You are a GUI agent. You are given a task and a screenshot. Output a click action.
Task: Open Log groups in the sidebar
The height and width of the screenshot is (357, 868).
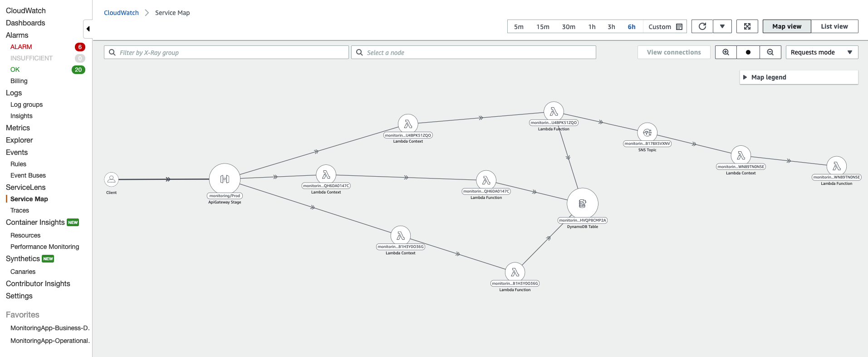(x=27, y=104)
